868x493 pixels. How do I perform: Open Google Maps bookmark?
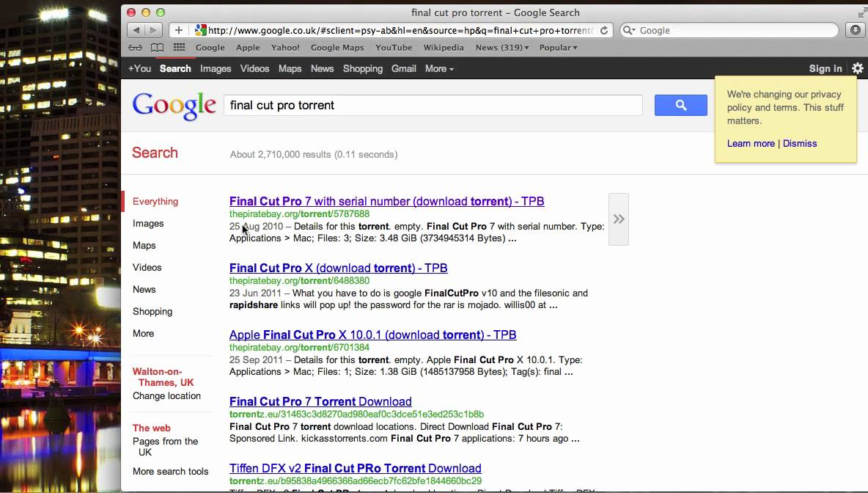click(x=337, y=48)
